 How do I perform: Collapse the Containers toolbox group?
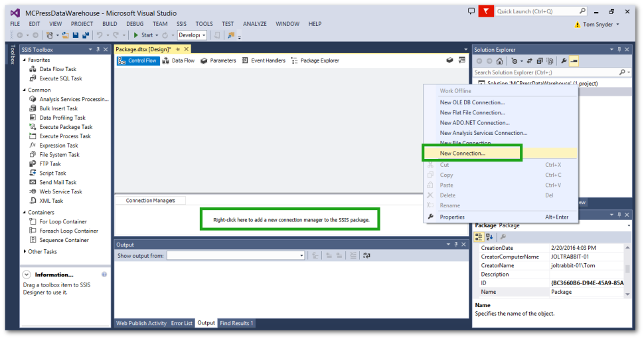[x=24, y=213]
